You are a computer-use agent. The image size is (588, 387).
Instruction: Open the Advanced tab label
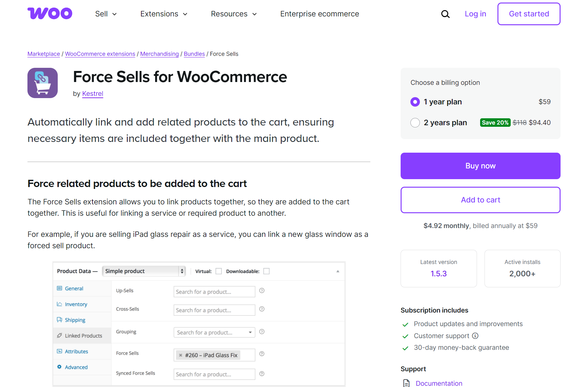[x=76, y=367]
